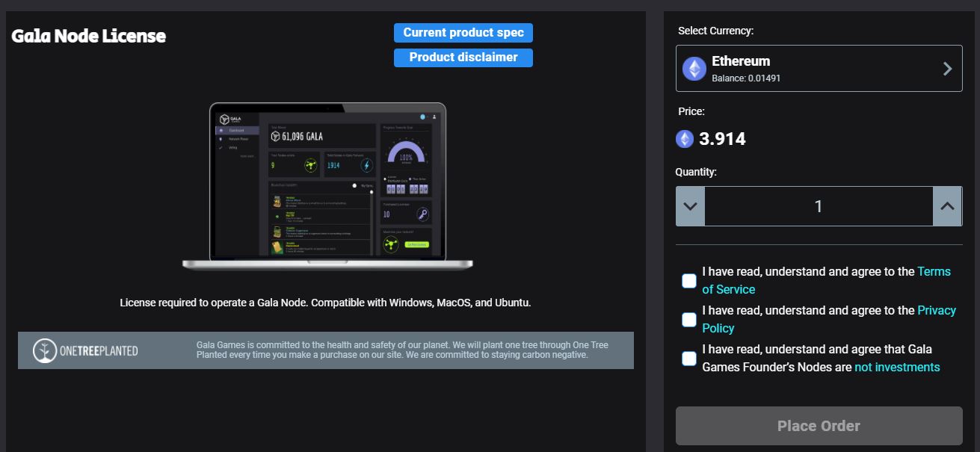This screenshot has height=452, width=980.
Task: Open the Product disclaimer button
Action: coord(463,58)
